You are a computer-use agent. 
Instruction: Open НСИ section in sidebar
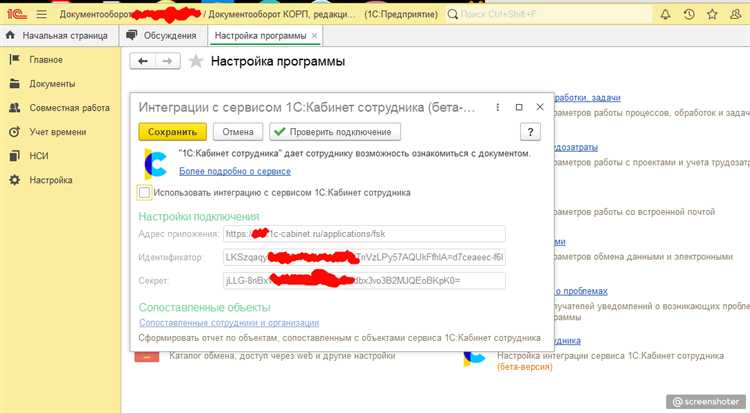[x=39, y=156]
